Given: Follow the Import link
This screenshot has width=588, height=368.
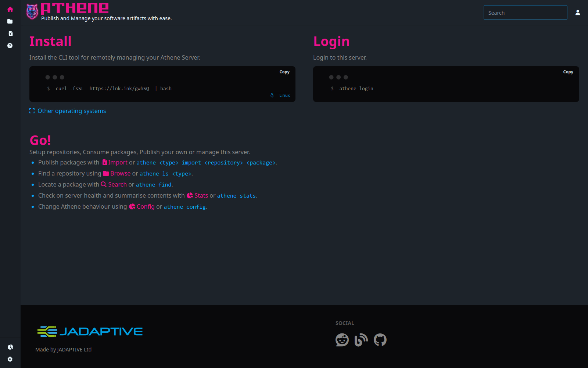Looking at the screenshot, I should click(x=115, y=162).
